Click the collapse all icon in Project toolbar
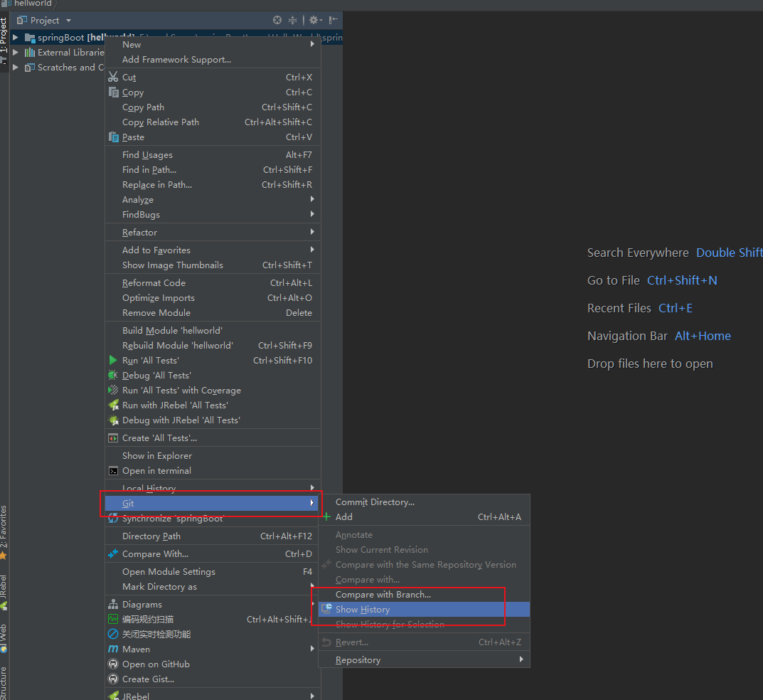The height and width of the screenshot is (700, 763). [292, 20]
